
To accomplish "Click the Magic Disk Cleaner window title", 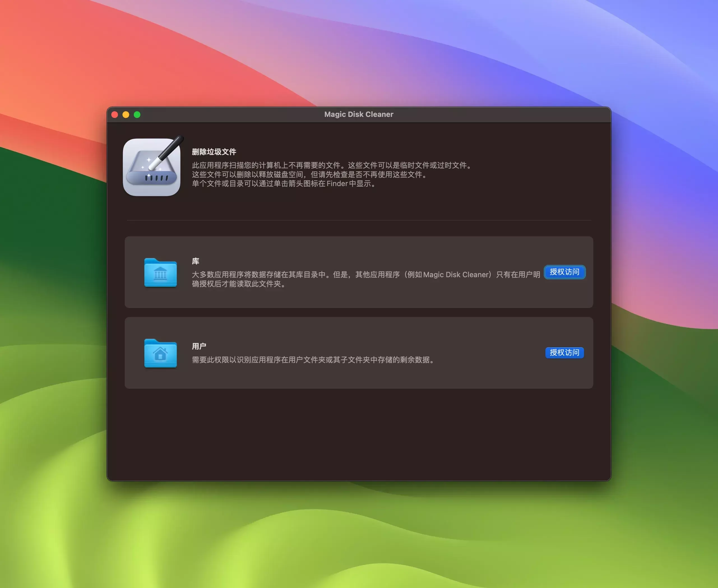I will (x=359, y=114).
